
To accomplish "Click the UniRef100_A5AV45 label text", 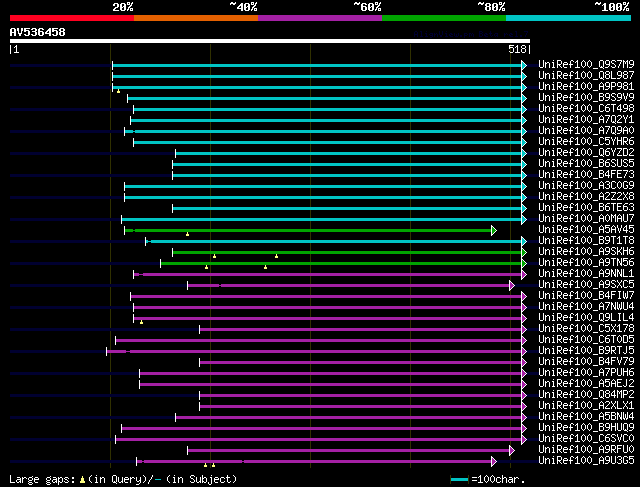I will (x=586, y=230).
